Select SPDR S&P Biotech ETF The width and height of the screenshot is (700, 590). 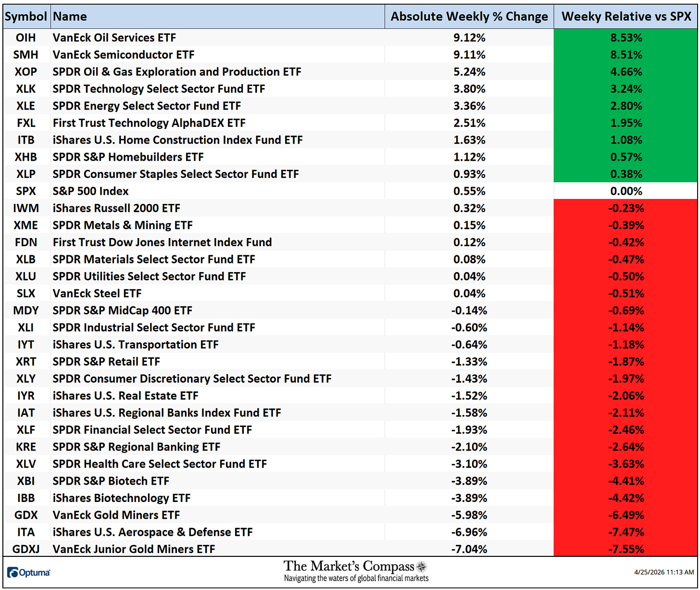[111, 481]
